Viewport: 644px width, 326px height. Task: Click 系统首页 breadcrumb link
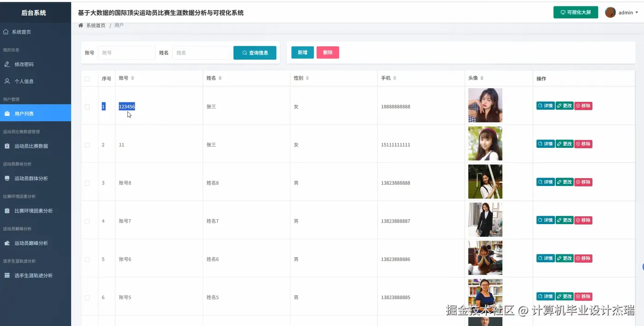coord(96,25)
